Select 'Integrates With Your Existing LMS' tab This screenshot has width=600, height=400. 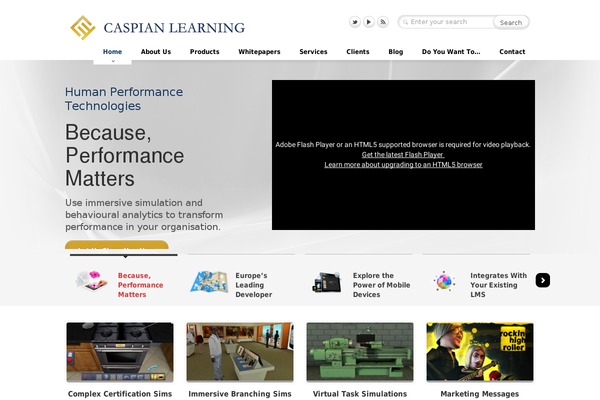(x=499, y=285)
